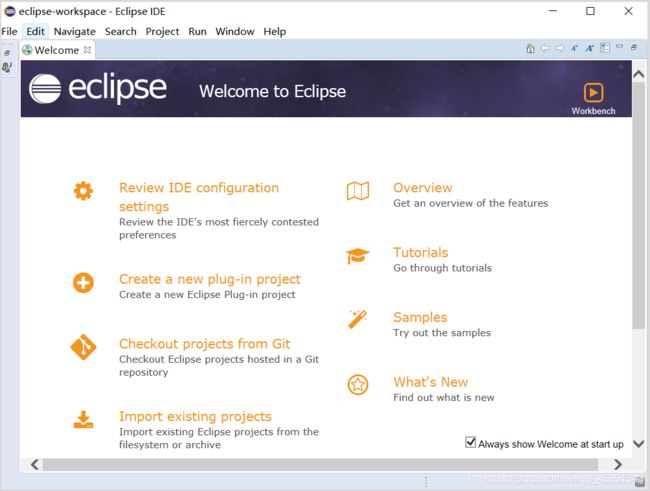Click the map icon beside Overview

pos(358,191)
